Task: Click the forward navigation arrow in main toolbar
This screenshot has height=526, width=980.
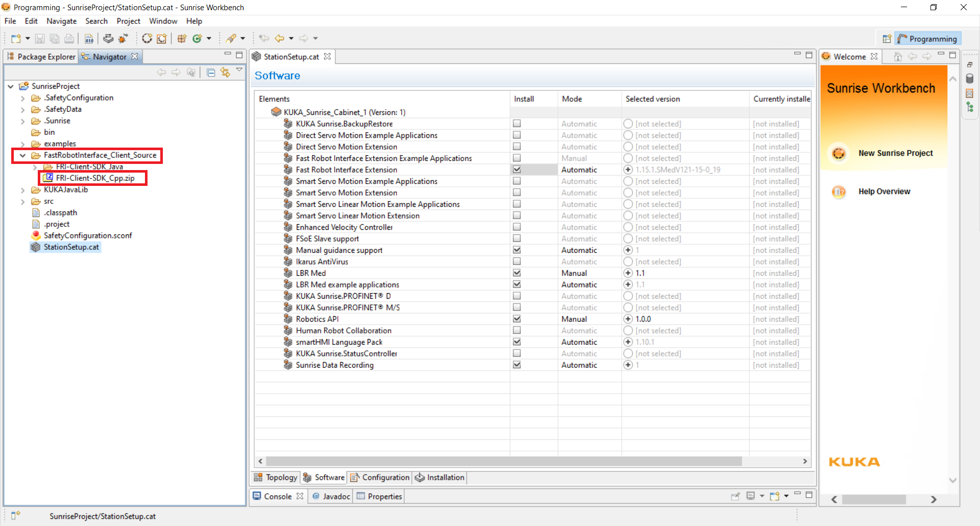Action: pyautogui.click(x=304, y=38)
